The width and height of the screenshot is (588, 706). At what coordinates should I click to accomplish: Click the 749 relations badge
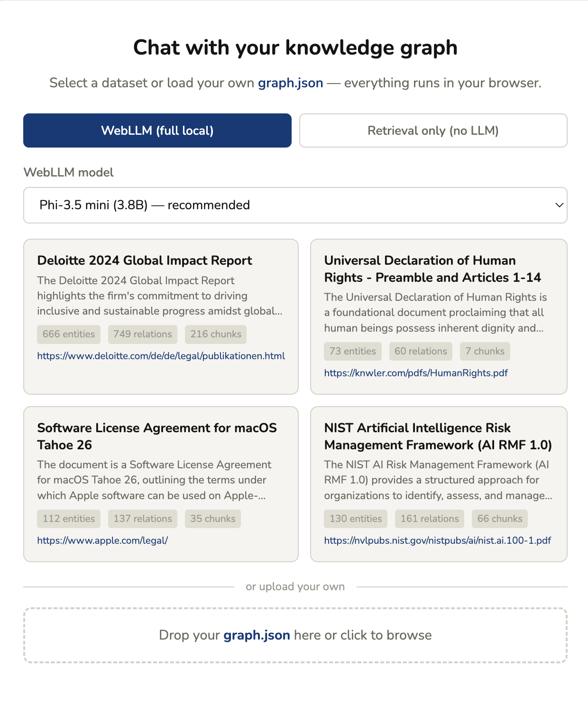click(x=143, y=334)
